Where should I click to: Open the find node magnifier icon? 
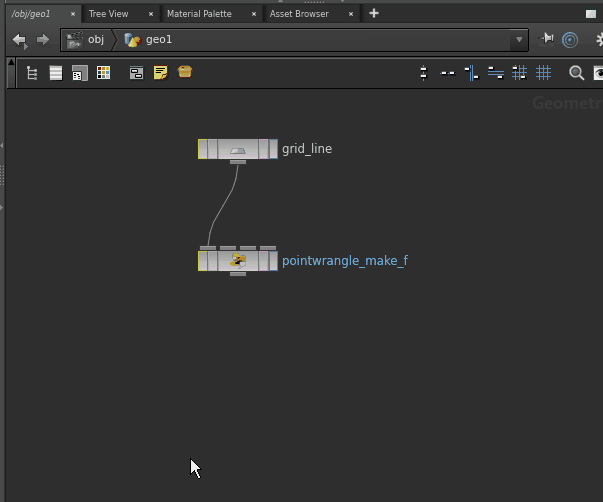576,73
